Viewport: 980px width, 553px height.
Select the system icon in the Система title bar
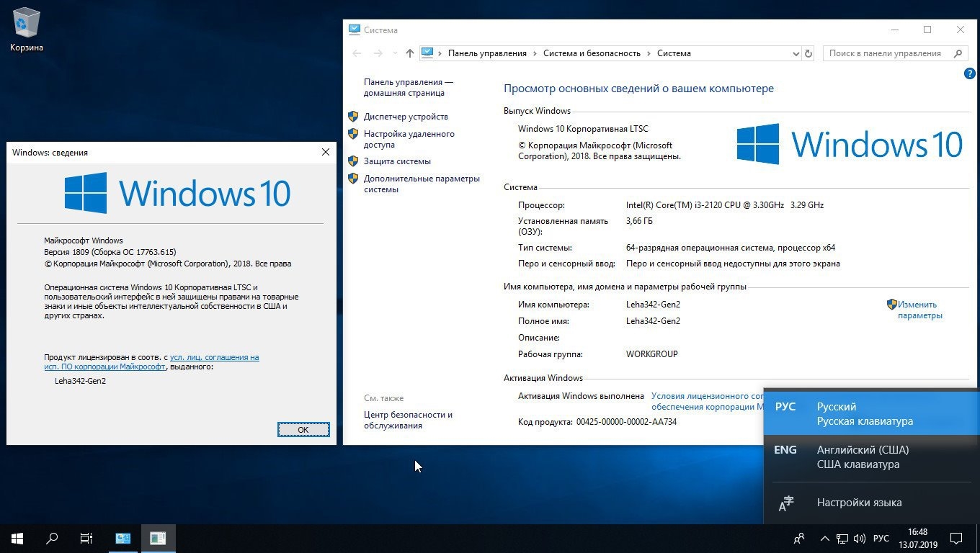[x=354, y=30]
